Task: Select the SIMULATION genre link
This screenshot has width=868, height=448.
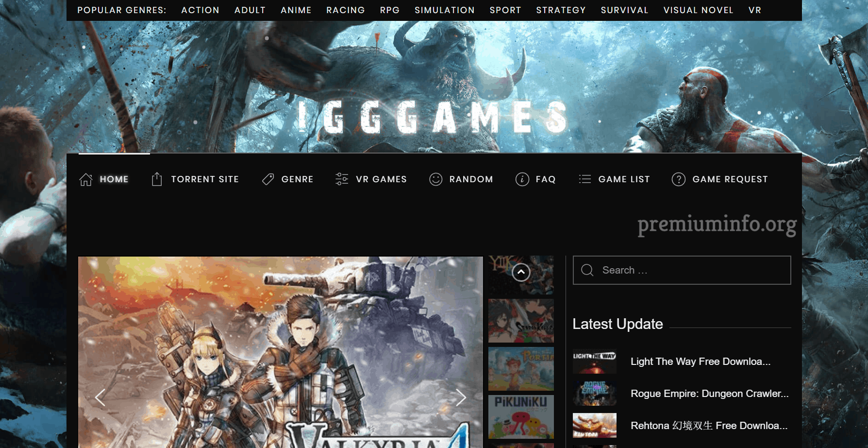Action: pyautogui.click(x=445, y=10)
